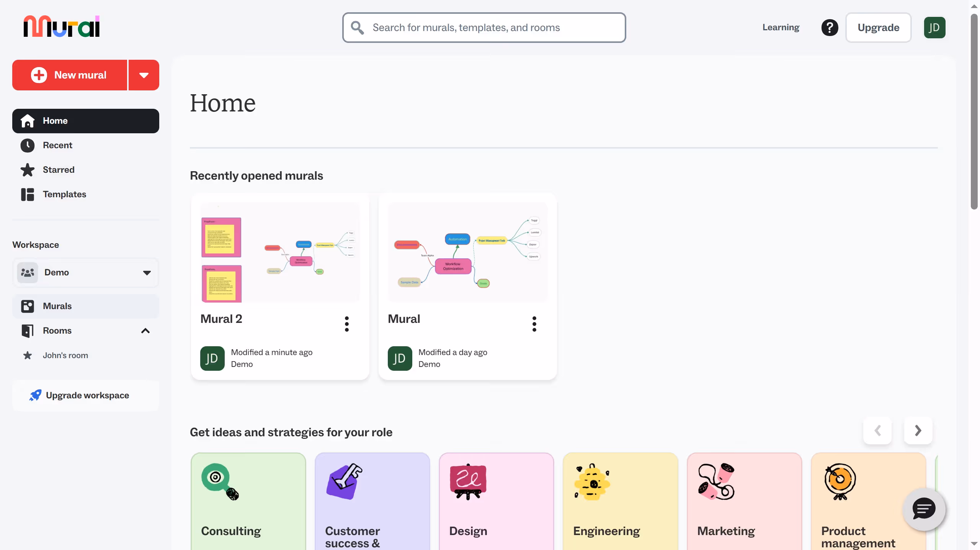Click the plus icon on New mural
Screen dimensions: 980x550
(x=39, y=75)
